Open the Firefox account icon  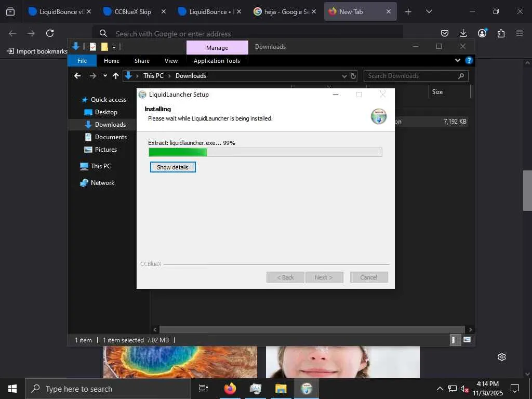tap(482, 33)
